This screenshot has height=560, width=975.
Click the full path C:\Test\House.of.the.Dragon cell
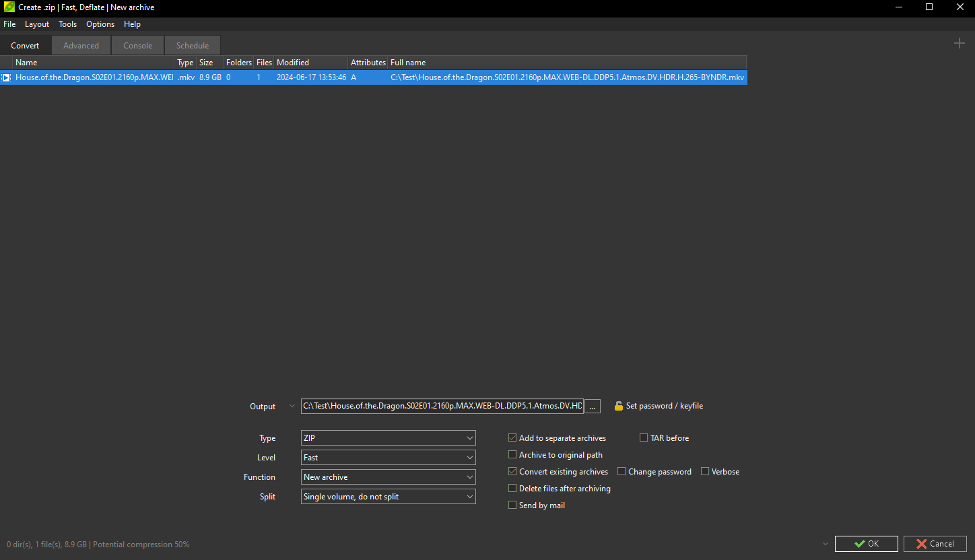(567, 77)
